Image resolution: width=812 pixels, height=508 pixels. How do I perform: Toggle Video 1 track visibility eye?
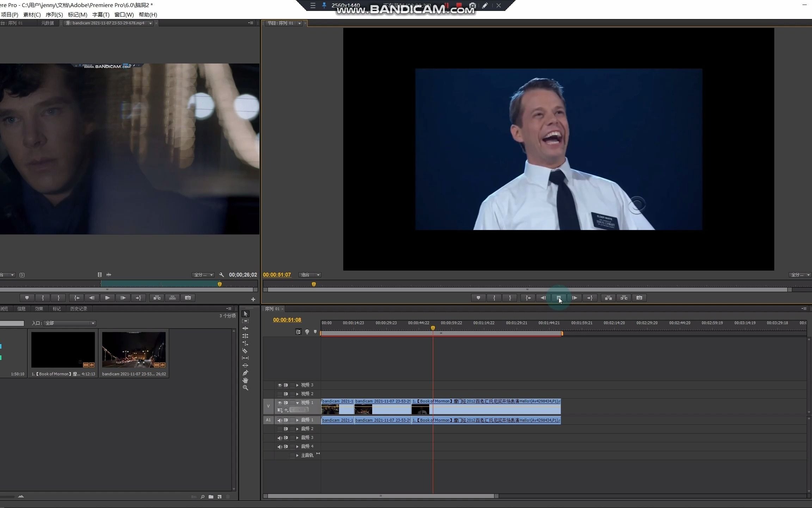280,403
